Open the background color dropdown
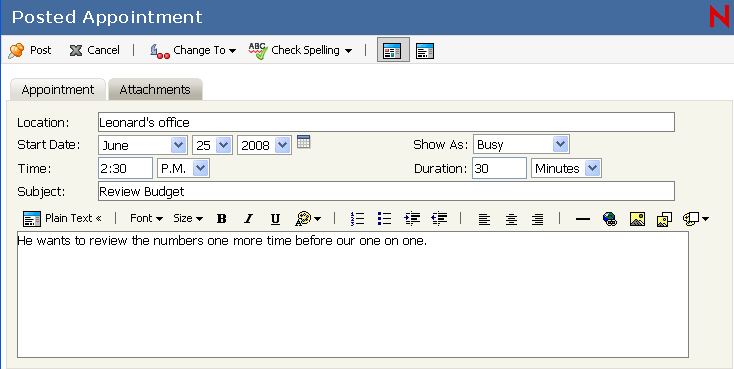Viewport: 734px width, 369px height. 696,219
